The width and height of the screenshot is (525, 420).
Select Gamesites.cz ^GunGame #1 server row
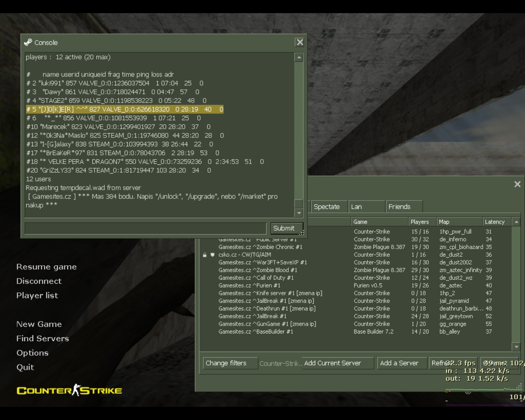point(355,324)
